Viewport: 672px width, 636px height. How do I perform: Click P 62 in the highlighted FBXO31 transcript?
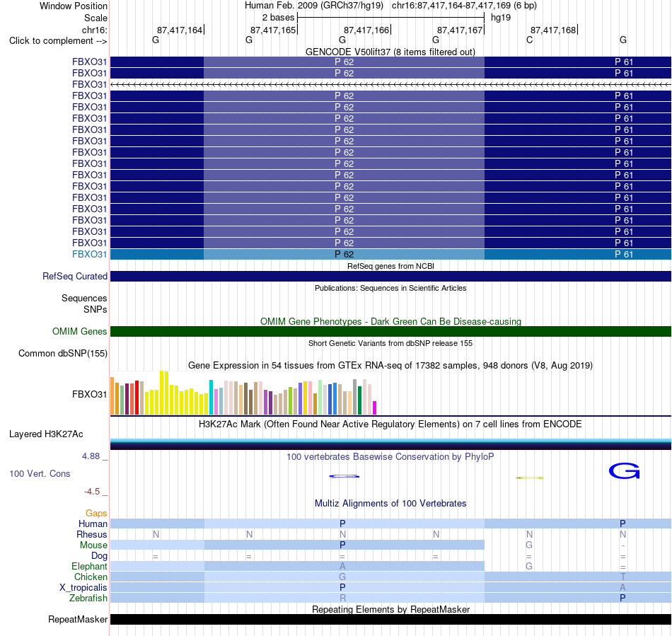pos(344,254)
